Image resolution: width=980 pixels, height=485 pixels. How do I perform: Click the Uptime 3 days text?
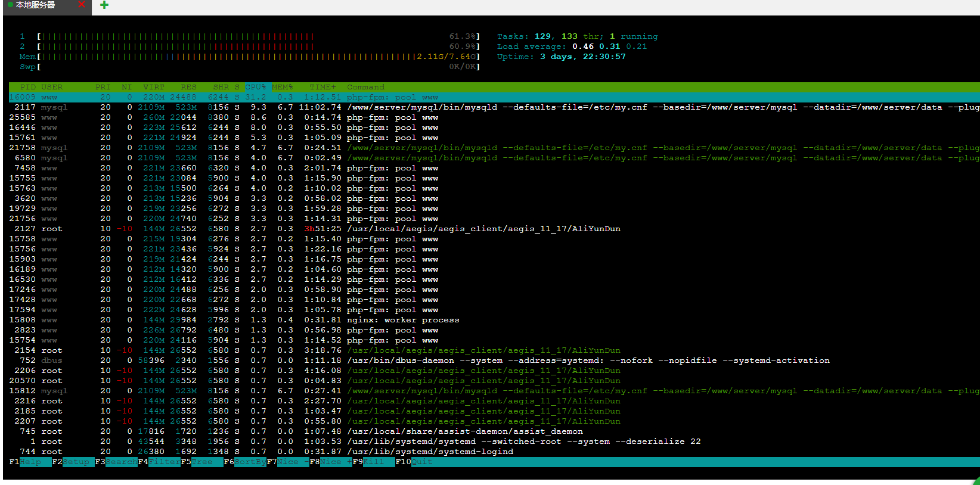(562, 57)
